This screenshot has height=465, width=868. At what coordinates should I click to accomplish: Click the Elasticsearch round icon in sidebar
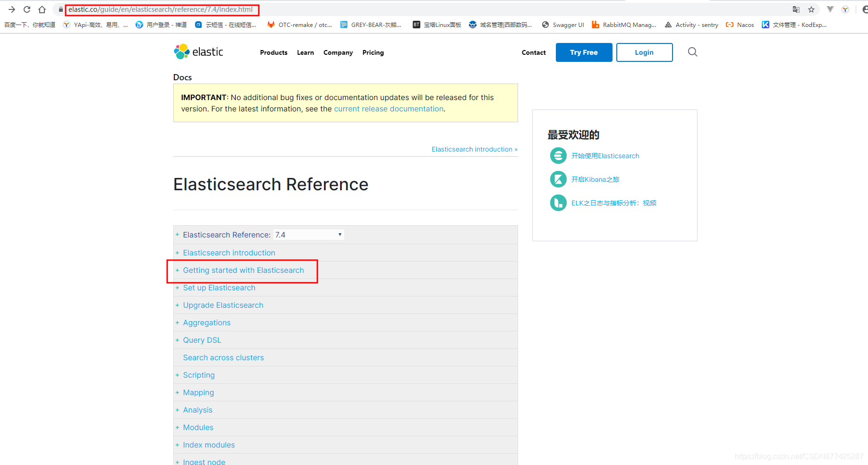click(558, 155)
